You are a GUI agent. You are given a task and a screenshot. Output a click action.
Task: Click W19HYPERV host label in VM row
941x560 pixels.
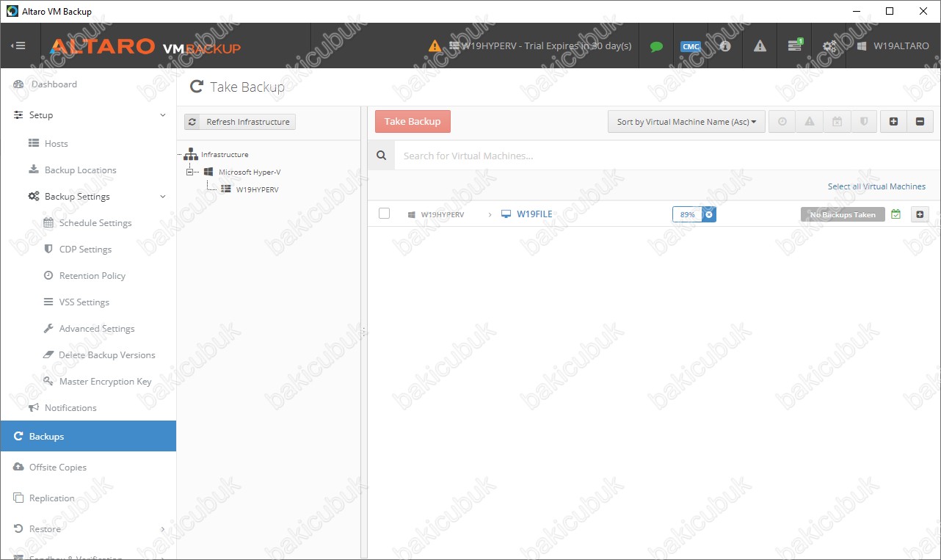pyautogui.click(x=443, y=214)
